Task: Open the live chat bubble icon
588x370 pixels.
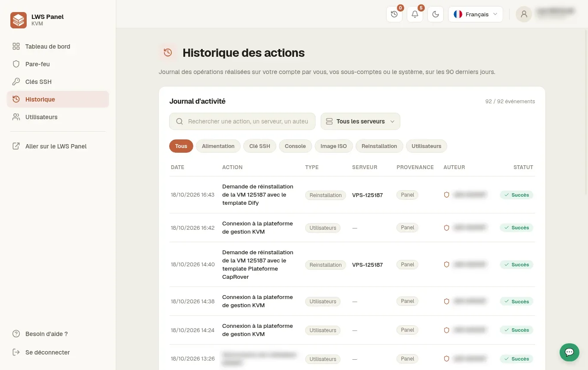Action: (x=569, y=352)
